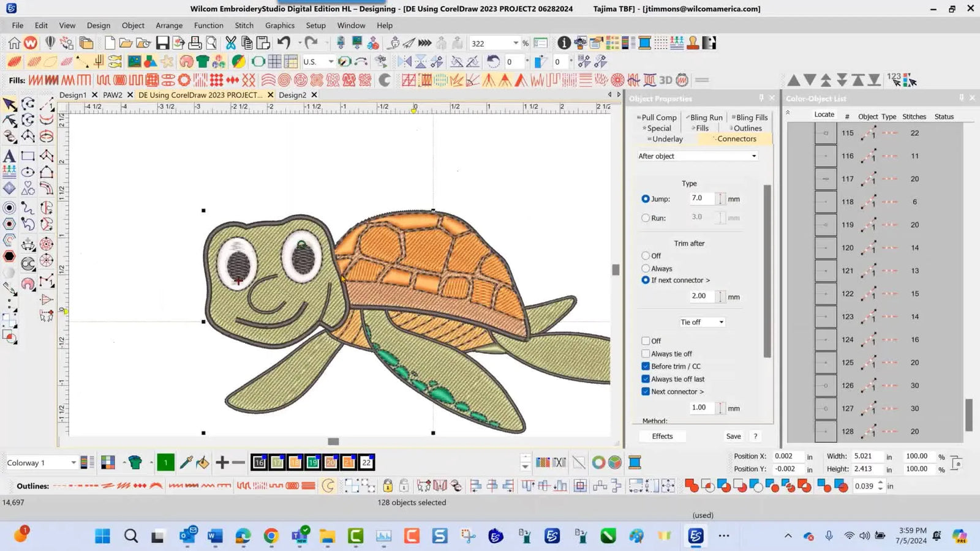Image resolution: width=980 pixels, height=551 pixels.
Task: Switch to the PAW2 document tab
Action: coord(113,95)
